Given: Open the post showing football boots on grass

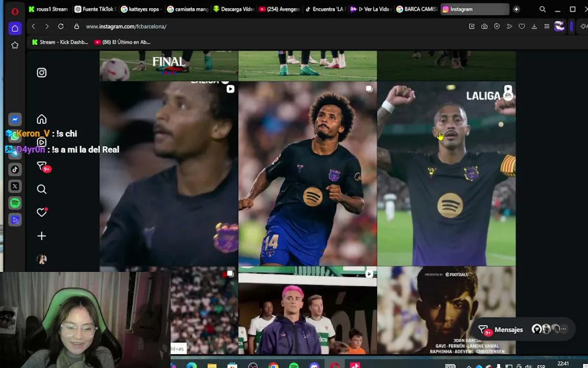Looking at the screenshot, I should 307,66.
